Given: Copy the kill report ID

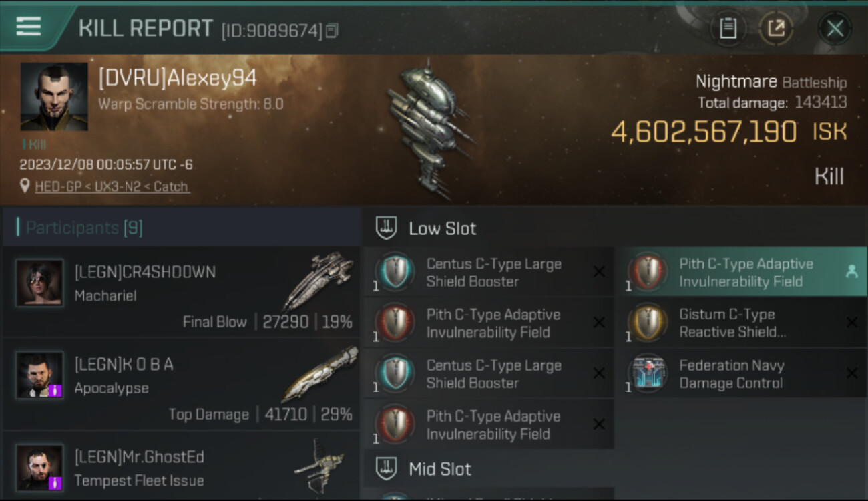Looking at the screenshot, I should coord(332,30).
